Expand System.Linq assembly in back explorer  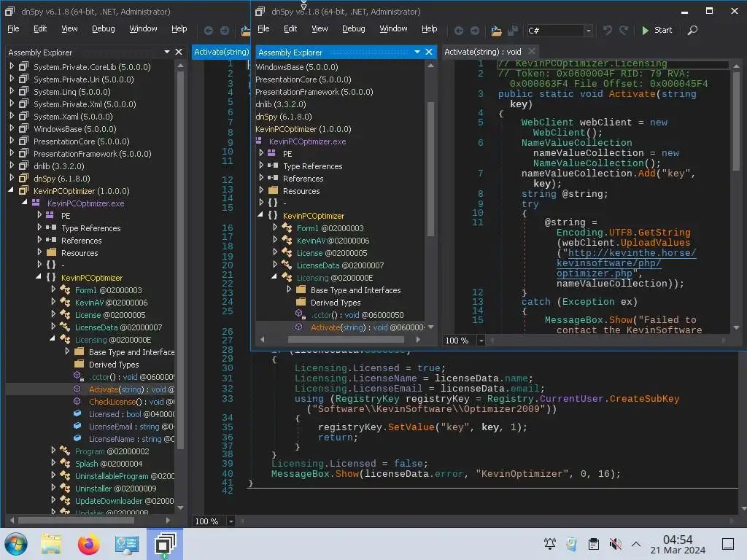(x=12, y=91)
